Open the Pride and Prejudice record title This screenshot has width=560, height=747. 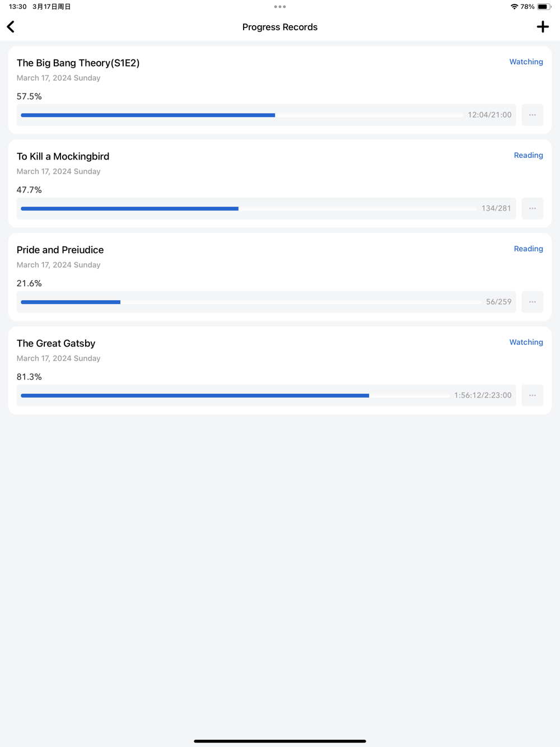coord(60,250)
